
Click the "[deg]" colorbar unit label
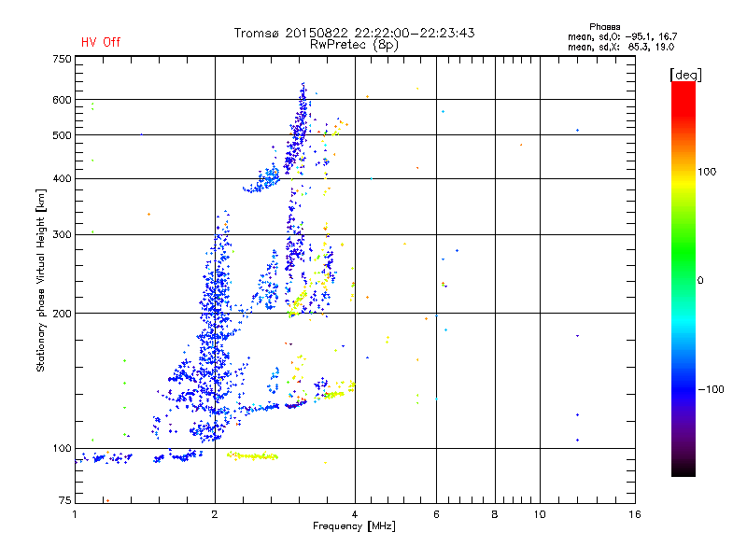[685, 75]
